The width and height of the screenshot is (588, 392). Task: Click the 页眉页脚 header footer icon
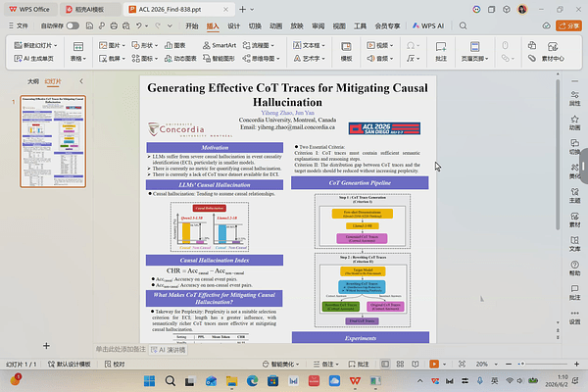point(474,52)
